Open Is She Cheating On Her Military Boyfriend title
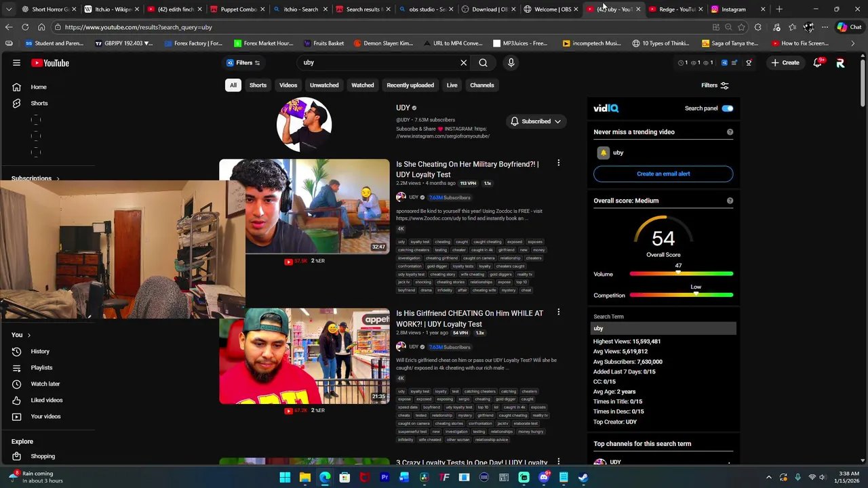Viewport: 868px width, 488px height. click(467, 169)
